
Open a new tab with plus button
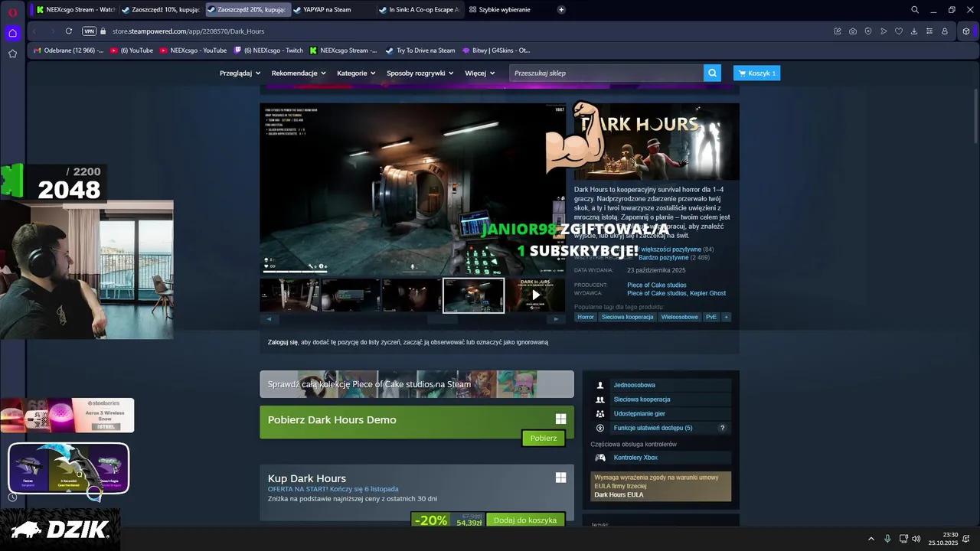561,10
